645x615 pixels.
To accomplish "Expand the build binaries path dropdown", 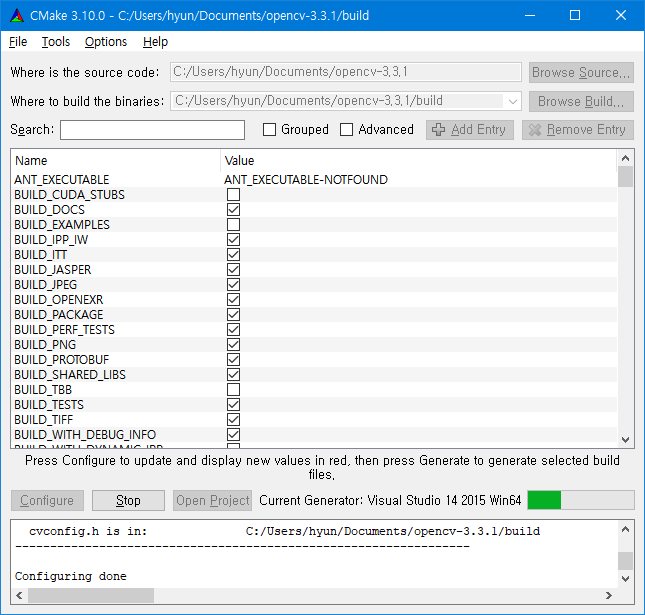I will pos(513,101).
